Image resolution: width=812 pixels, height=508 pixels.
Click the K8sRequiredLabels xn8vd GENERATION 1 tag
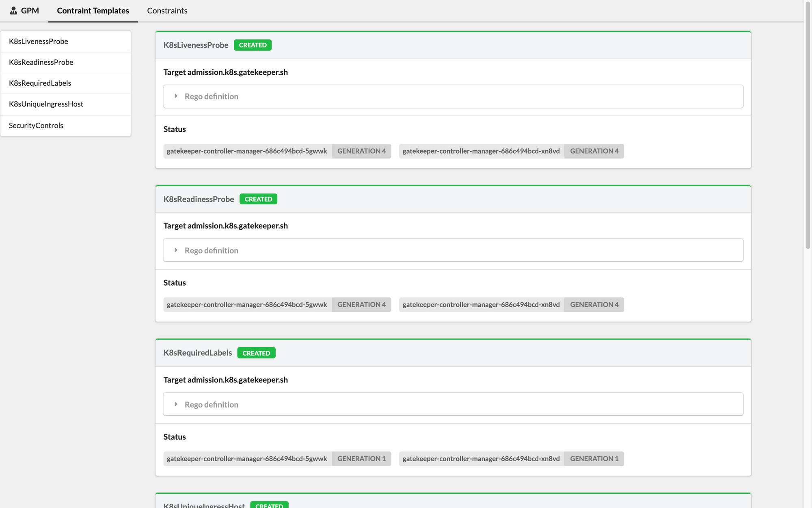pos(594,459)
